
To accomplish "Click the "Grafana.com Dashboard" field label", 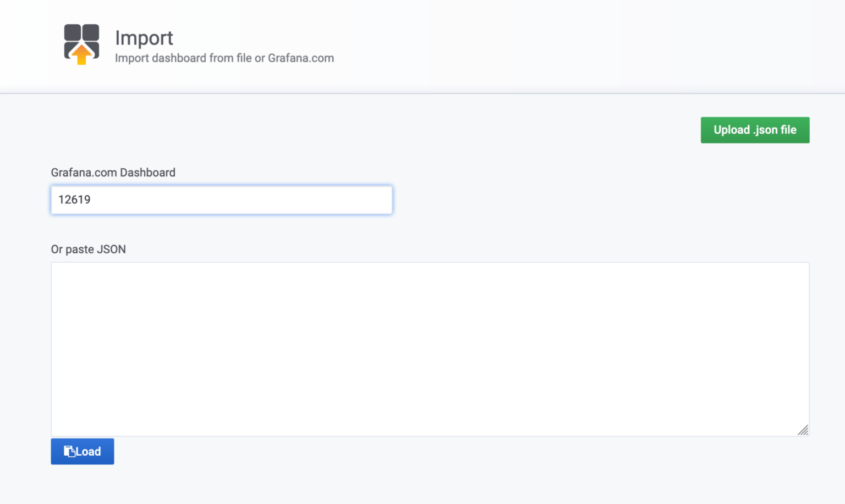I will click(x=113, y=173).
